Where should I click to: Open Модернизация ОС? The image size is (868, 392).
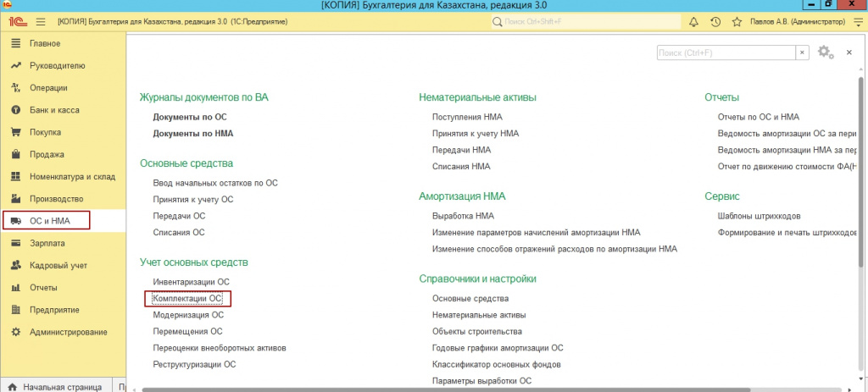pyautogui.click(x=188, y=315)
